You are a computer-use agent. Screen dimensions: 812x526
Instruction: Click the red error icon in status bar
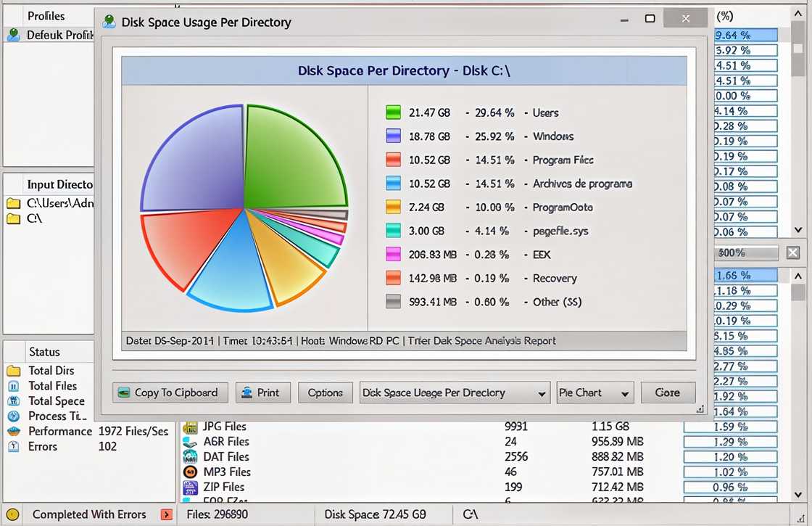[166, 515]
